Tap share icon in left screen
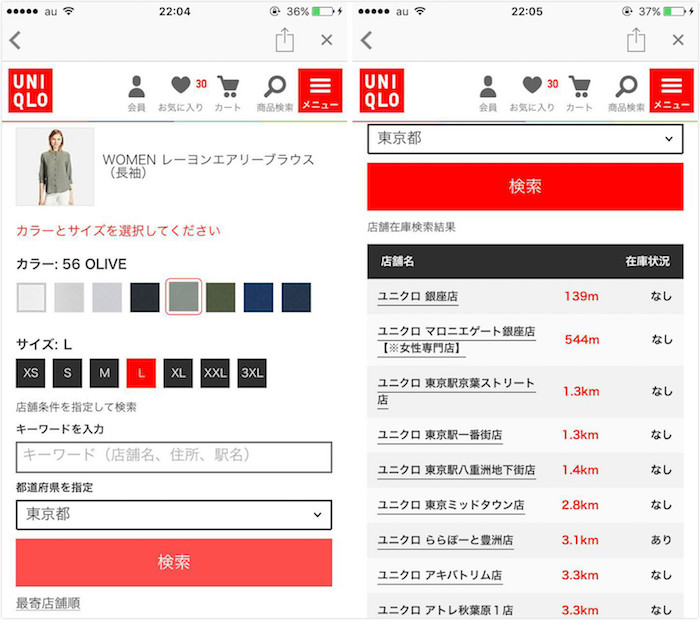700x620 pixels. [284, 40]
